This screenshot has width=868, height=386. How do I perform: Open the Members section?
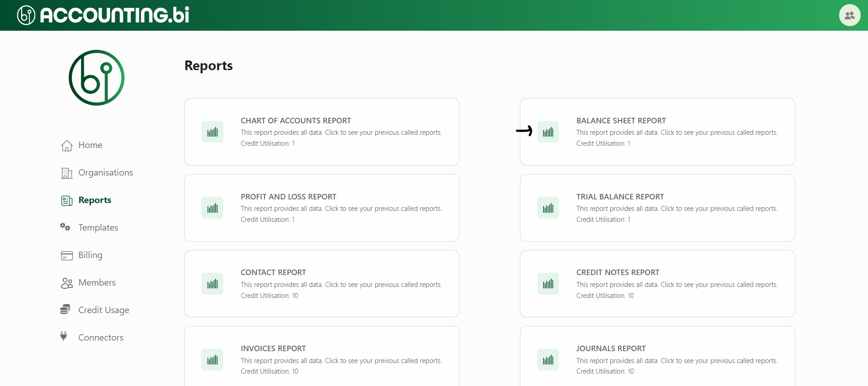click(x=97, y=282)
